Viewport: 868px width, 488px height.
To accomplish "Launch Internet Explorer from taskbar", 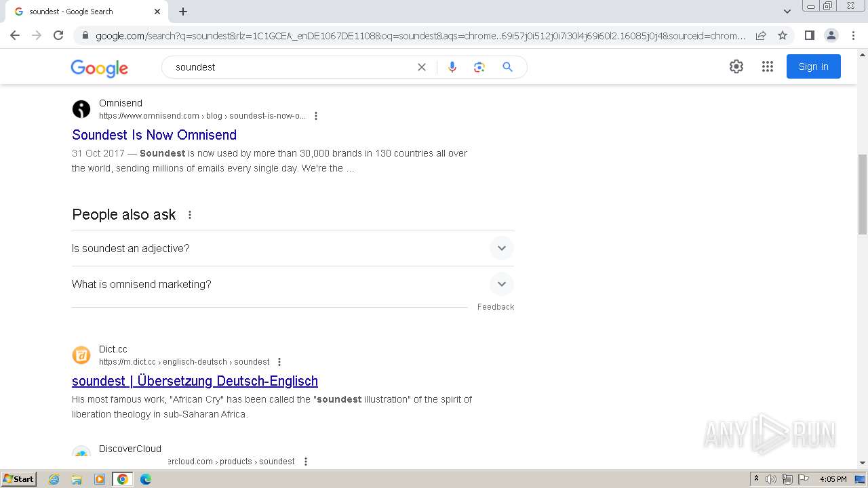I will coord(54,479).
